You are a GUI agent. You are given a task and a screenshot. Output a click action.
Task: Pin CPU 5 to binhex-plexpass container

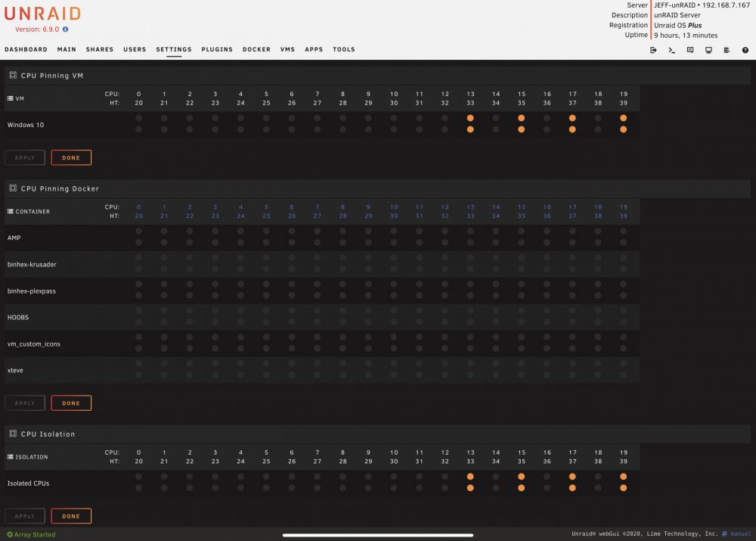click(x=266, y=284)
